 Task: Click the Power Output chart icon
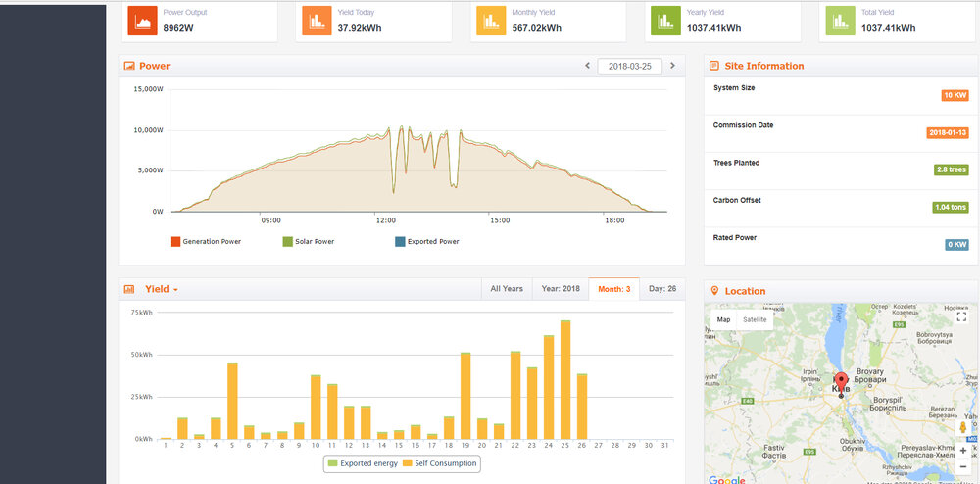point(143,21)
